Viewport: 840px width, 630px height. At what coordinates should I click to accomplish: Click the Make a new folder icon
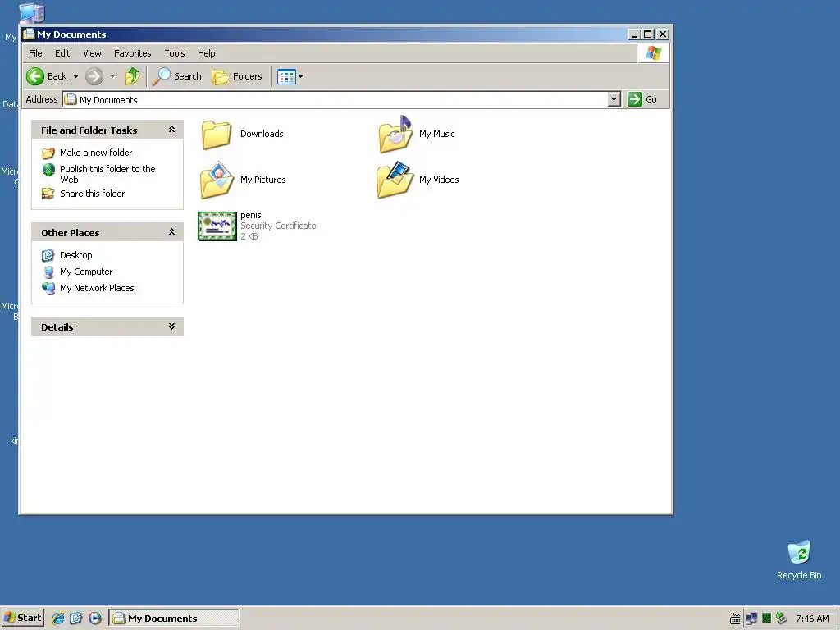(48, 153)
